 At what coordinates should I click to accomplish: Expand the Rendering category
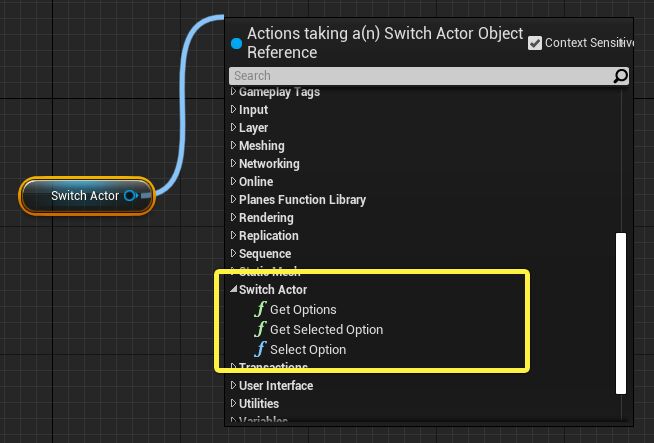pos(234,217)
